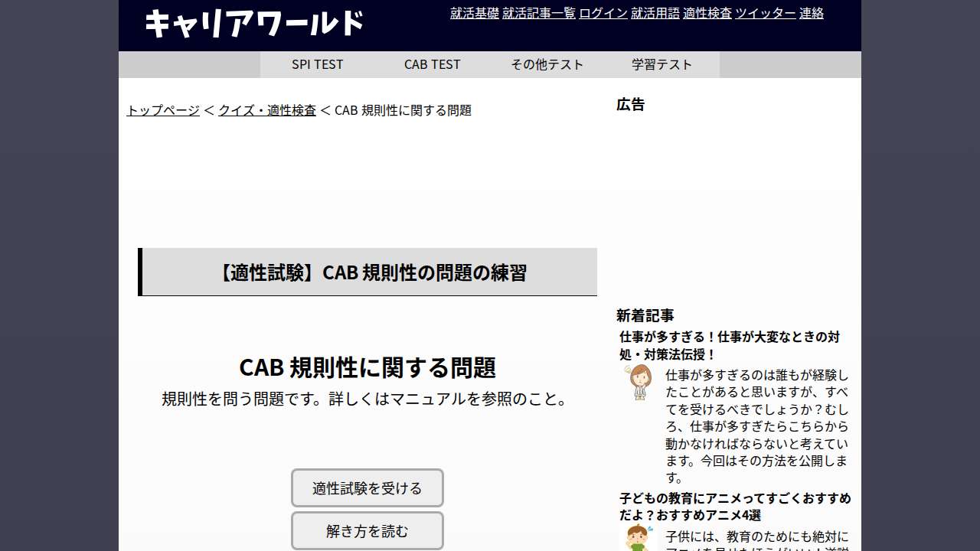Visit the ツイッター link in header
This screenshot has height=551, width=980.
[766, 13]
